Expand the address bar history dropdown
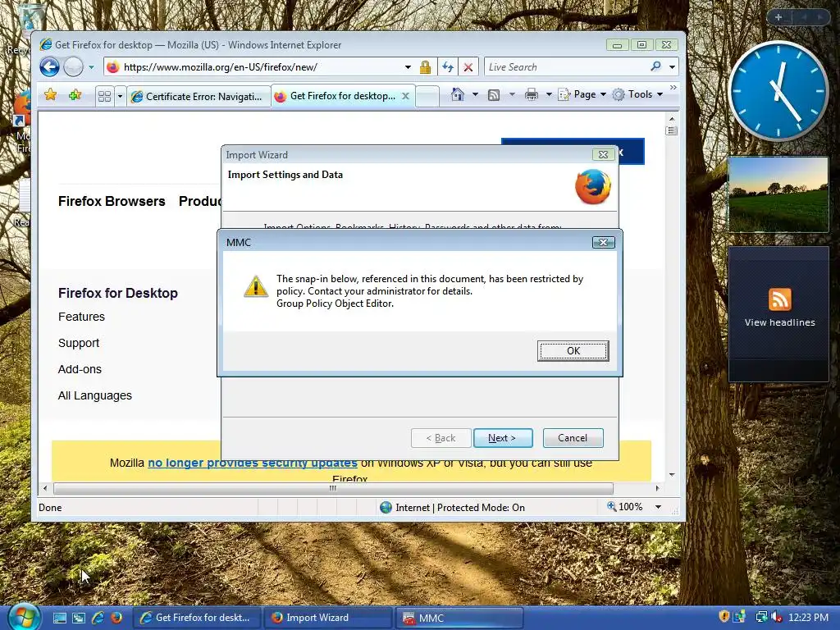Viewport: 840px width, 630px height. tap(408, 67)
